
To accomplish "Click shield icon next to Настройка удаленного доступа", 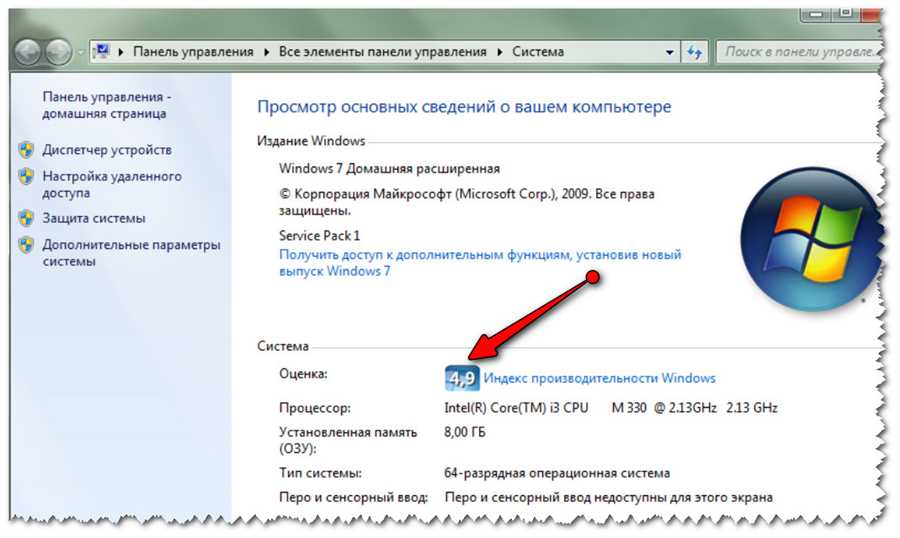I will pos(26,176).
